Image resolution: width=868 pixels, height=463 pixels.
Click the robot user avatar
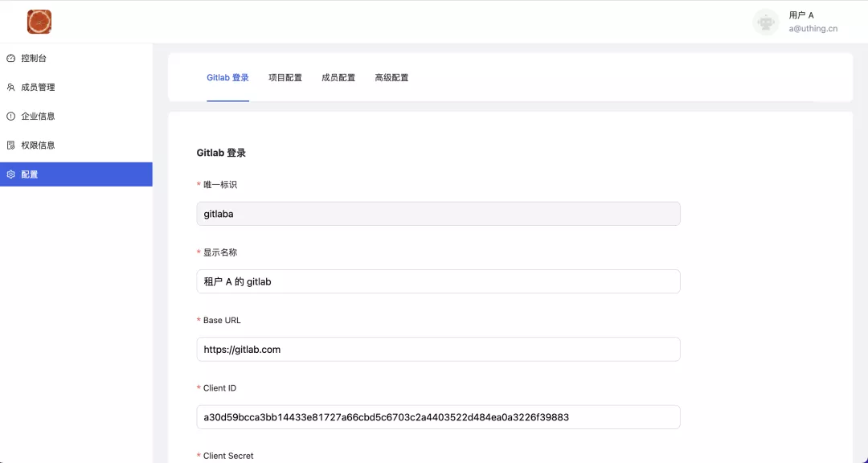(766, 23)
